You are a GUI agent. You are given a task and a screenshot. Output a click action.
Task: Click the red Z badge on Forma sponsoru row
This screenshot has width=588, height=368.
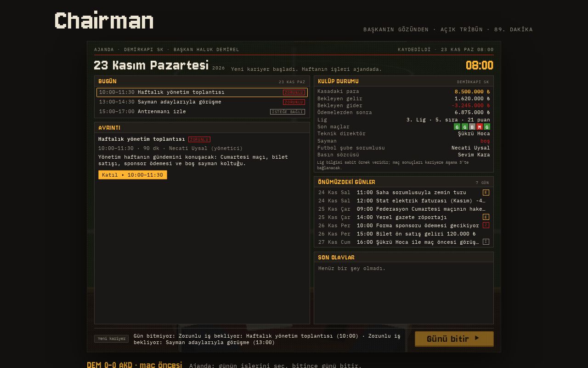[x=486, y=225]
